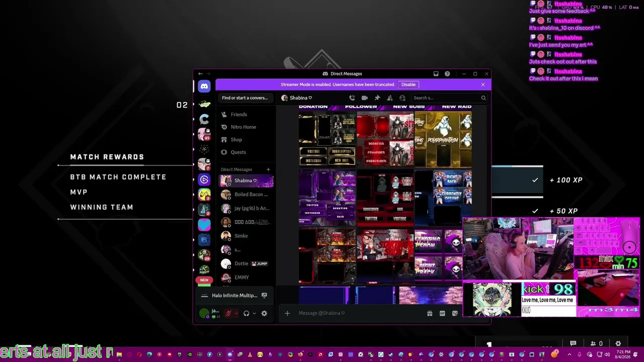
Task: Open Discord help icon in title bar
Action: [447, 74]
